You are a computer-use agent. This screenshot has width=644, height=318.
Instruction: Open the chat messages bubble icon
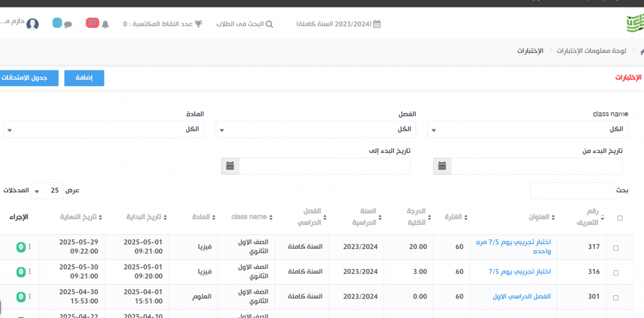click(68, 24)
